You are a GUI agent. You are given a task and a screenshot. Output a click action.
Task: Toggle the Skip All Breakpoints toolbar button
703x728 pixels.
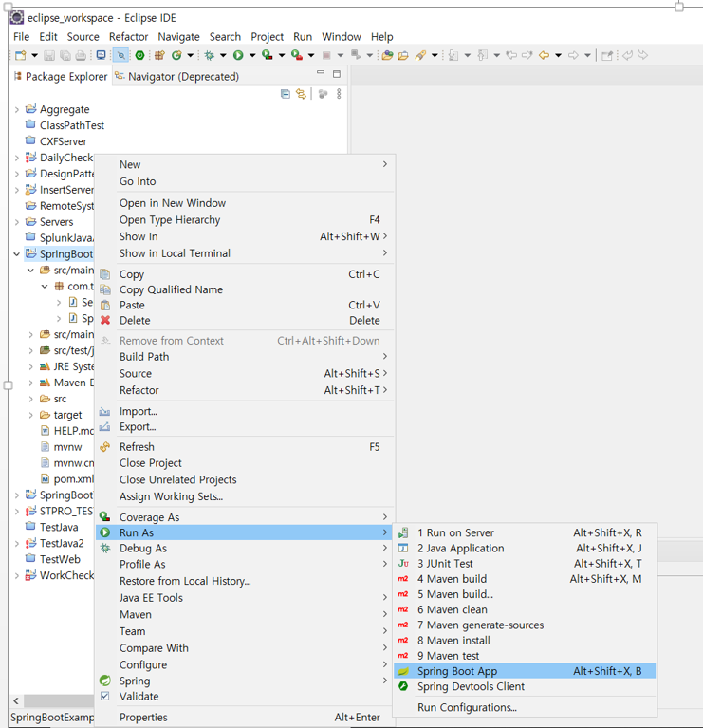(x=120, y=55)
